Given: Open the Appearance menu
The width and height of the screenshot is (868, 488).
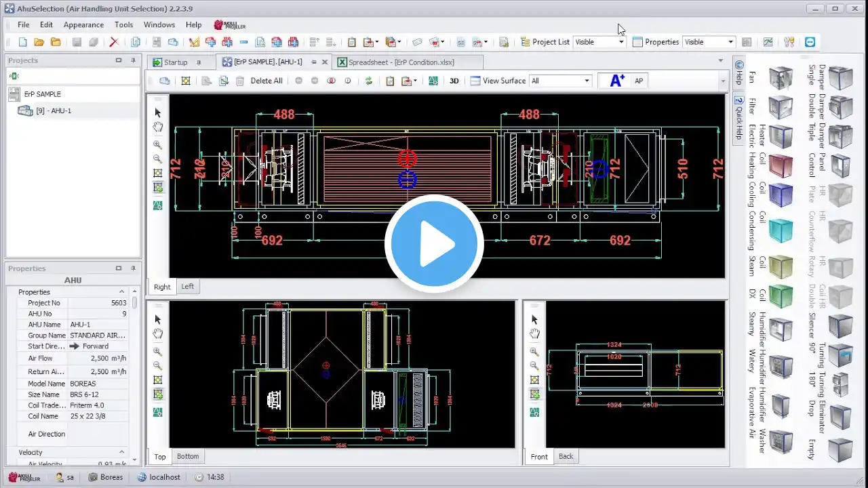Looking at the screenshot, I should [x=83, y=24].
